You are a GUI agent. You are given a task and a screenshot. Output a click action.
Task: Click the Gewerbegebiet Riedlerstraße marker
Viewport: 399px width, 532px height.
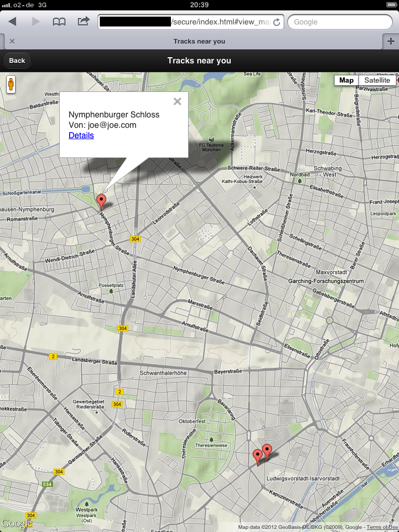pyautogui.click(x=97, y=412)
